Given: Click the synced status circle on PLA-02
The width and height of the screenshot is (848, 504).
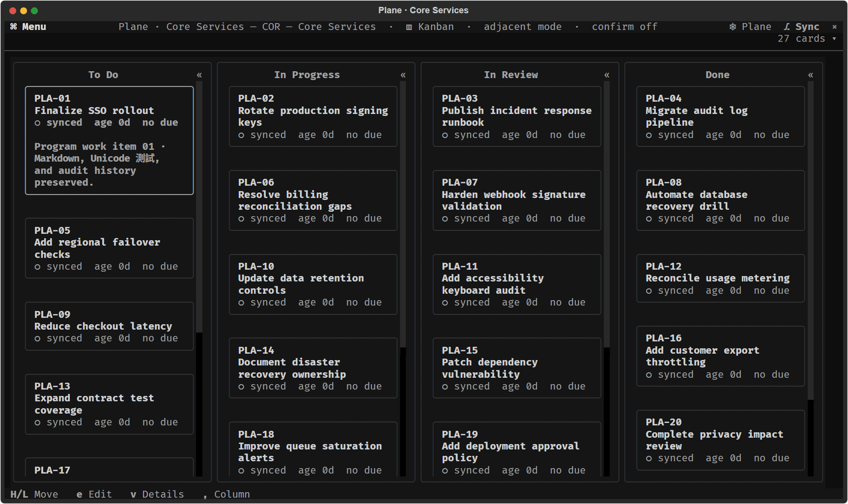Looking at the screenshot, I should click(x=241, y=135).
